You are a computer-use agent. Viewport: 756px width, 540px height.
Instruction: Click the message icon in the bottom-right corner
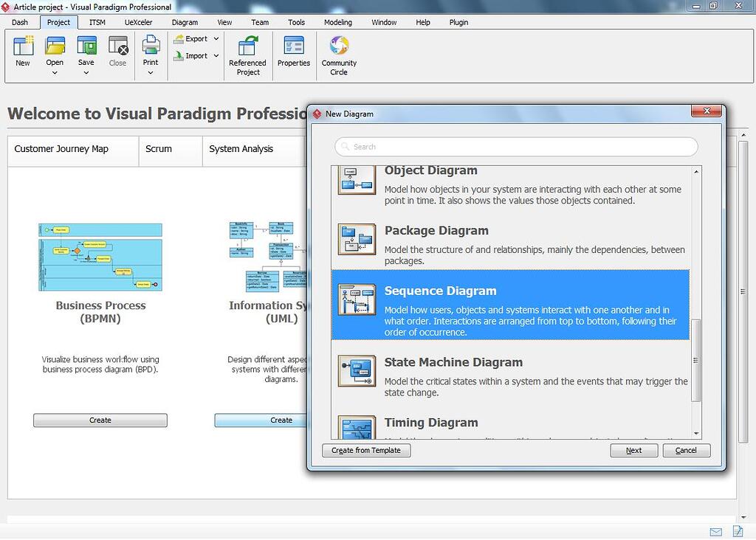click(x=715, y=532)
